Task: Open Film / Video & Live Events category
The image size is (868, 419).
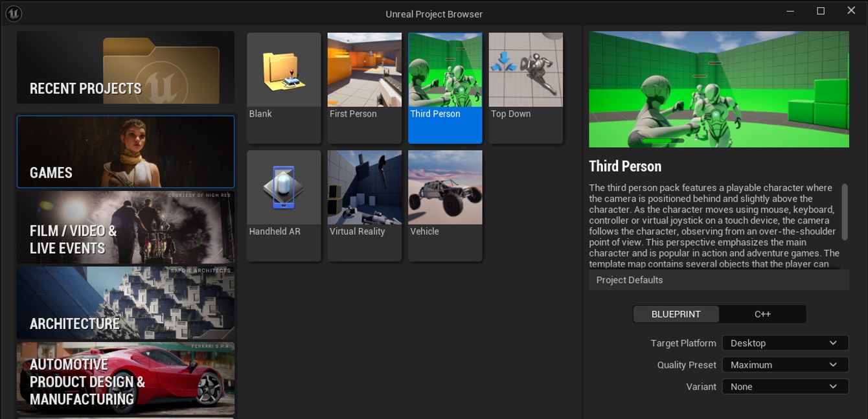Action: coord(126,227)
